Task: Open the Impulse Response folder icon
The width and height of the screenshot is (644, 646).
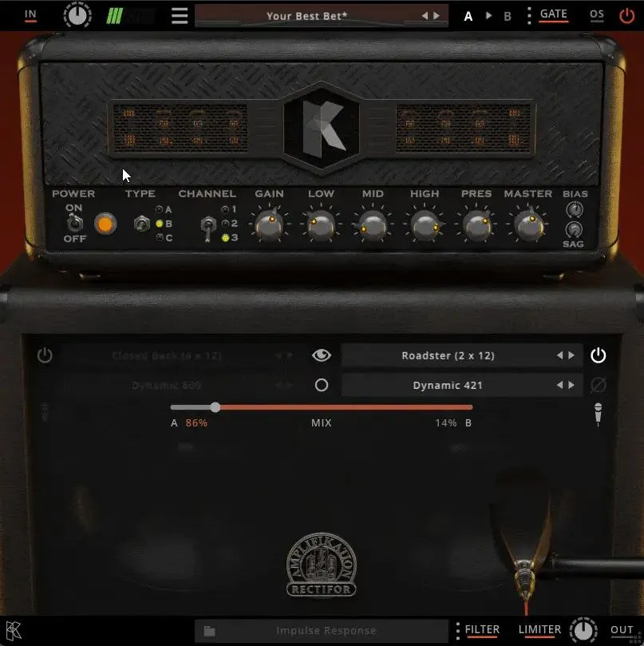Action: [x=210, y=631]
